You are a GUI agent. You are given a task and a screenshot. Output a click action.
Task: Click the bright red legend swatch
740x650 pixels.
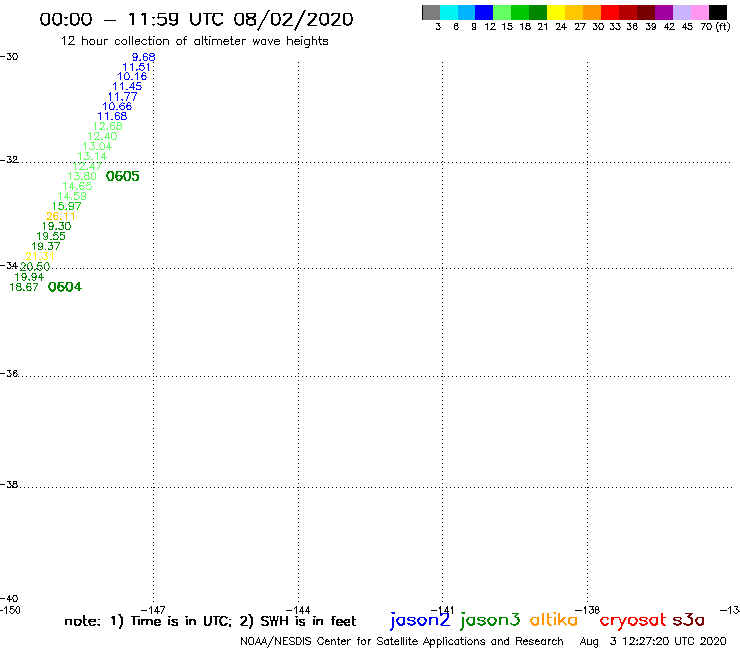(610, 12)
